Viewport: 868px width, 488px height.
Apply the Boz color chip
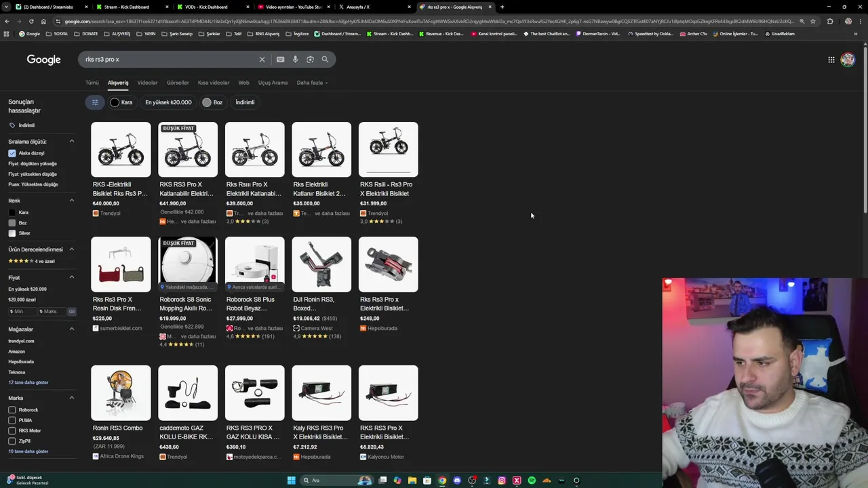(x=212, y=102)
